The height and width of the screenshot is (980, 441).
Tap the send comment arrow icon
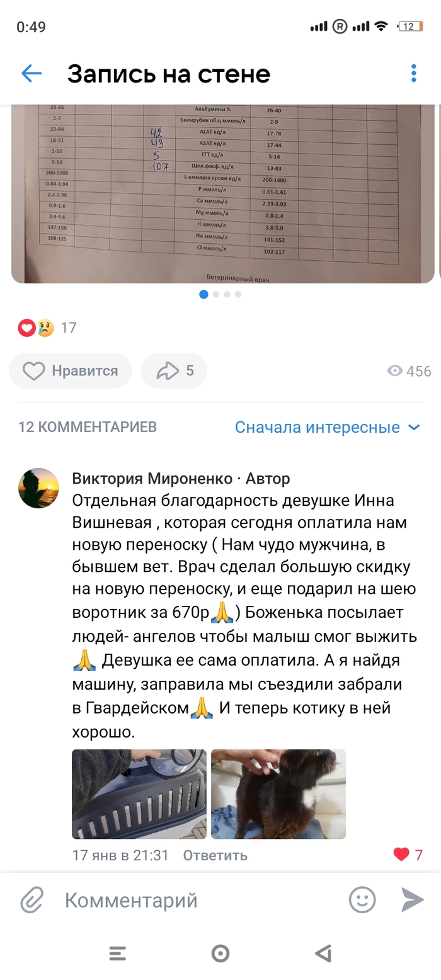point(413,900)
